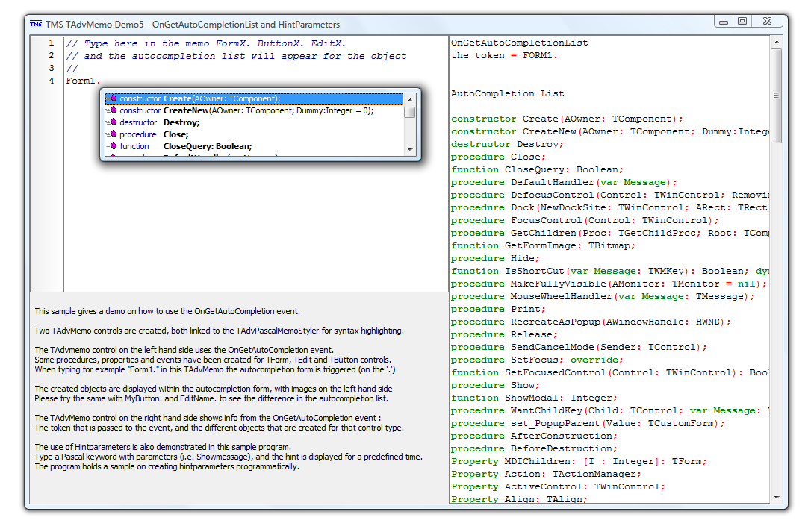Place cursor after Form1. in left memo

pyautogui.click(x=102, y=81)
